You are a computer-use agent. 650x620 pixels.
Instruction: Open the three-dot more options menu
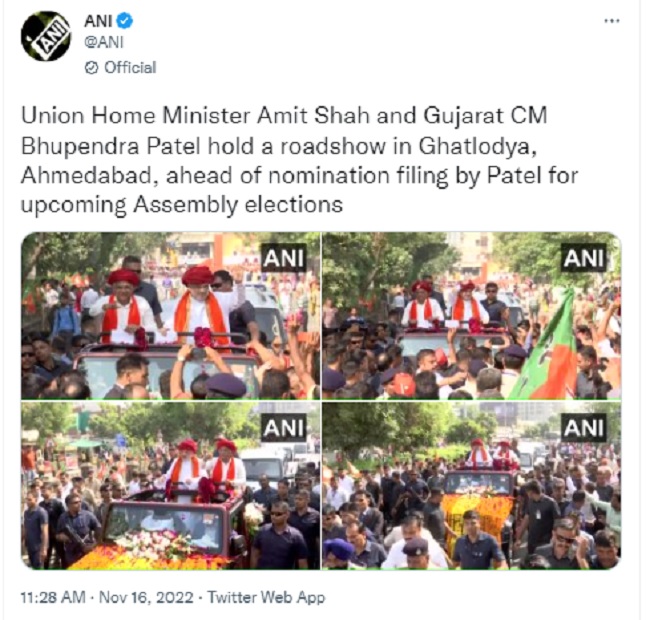coord(611,21)
